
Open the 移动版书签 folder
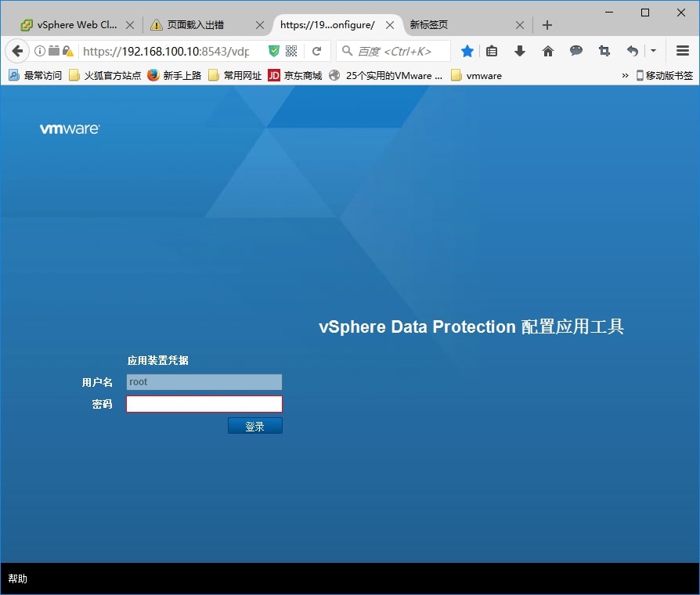[x=665, y=75]
